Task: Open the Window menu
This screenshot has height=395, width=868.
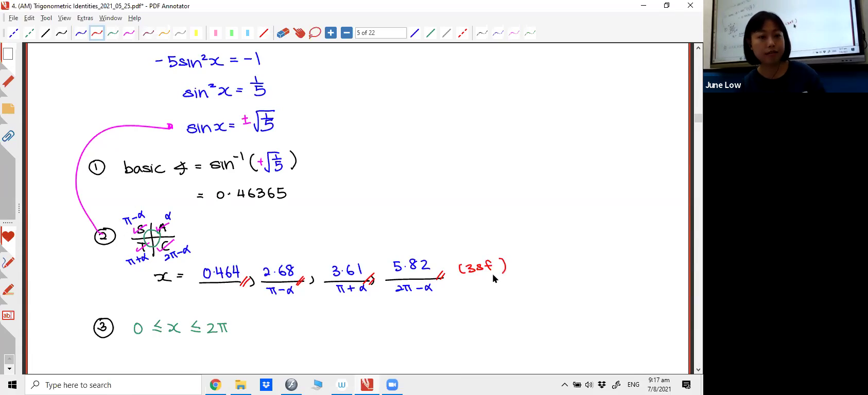Action: (110, 18)
